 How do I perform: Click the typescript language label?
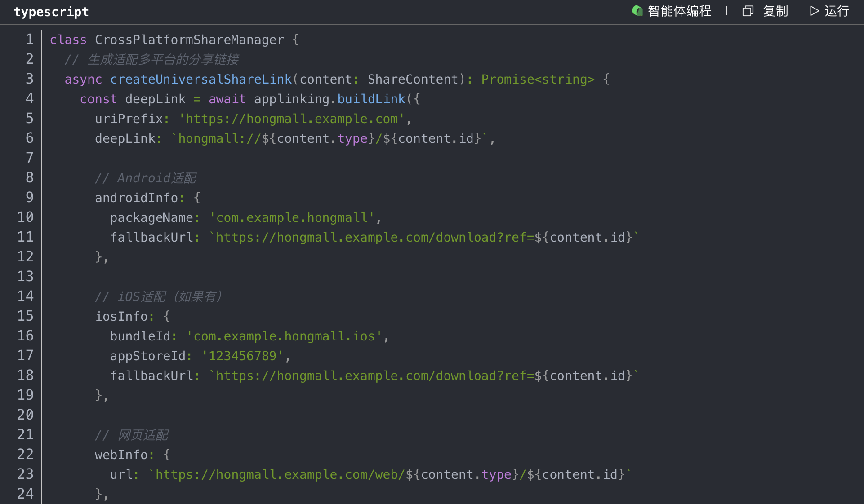[51, 12]
